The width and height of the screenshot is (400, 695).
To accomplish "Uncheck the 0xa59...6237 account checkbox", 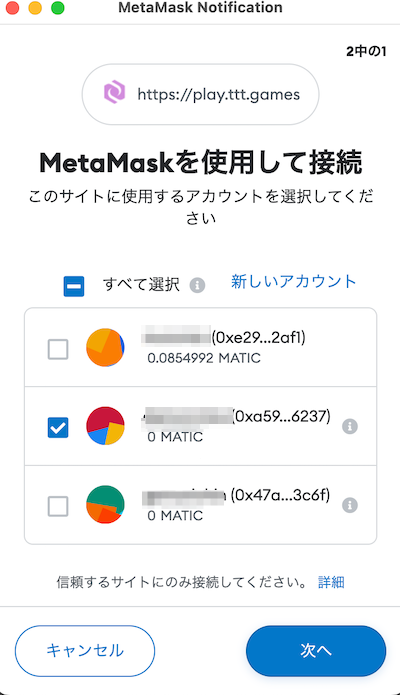I will click(58, 428).
